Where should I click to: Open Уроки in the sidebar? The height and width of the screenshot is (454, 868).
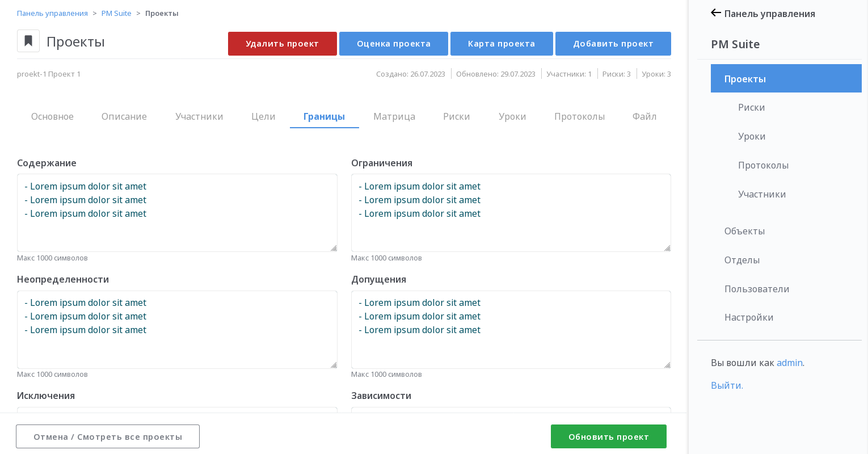pyautogui.click(x=752, y=136)
